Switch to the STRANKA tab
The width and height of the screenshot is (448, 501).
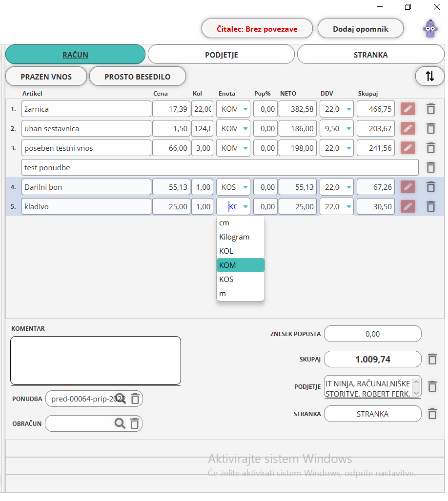(x=371, y=54)
